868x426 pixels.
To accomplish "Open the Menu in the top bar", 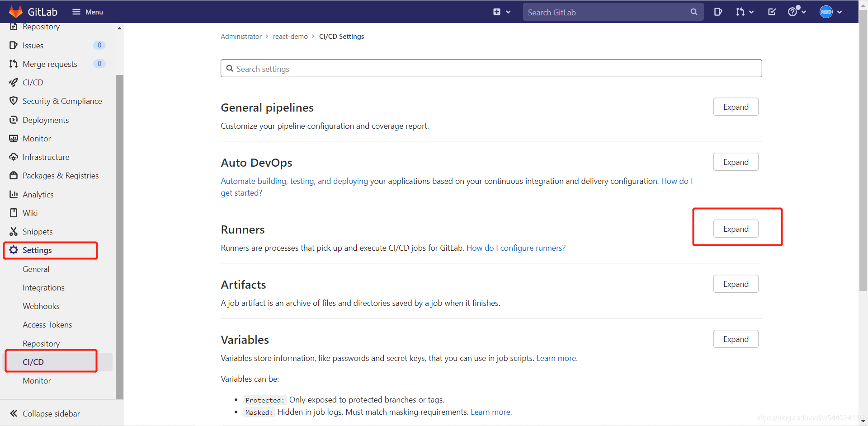I will point(87,12).
